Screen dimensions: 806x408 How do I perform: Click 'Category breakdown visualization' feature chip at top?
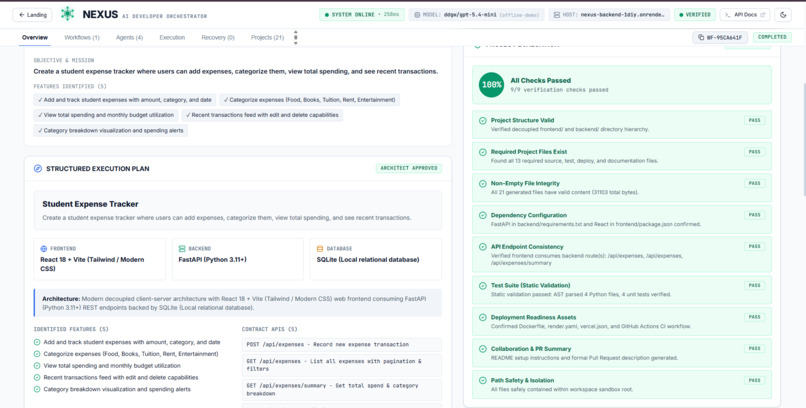point(111,131)
